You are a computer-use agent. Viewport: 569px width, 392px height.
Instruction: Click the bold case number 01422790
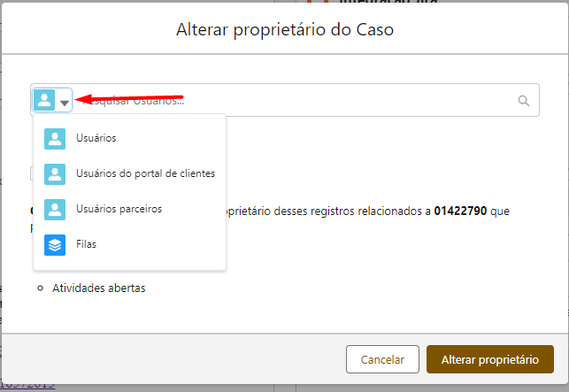pyautogui.click(x=460, y=211)
